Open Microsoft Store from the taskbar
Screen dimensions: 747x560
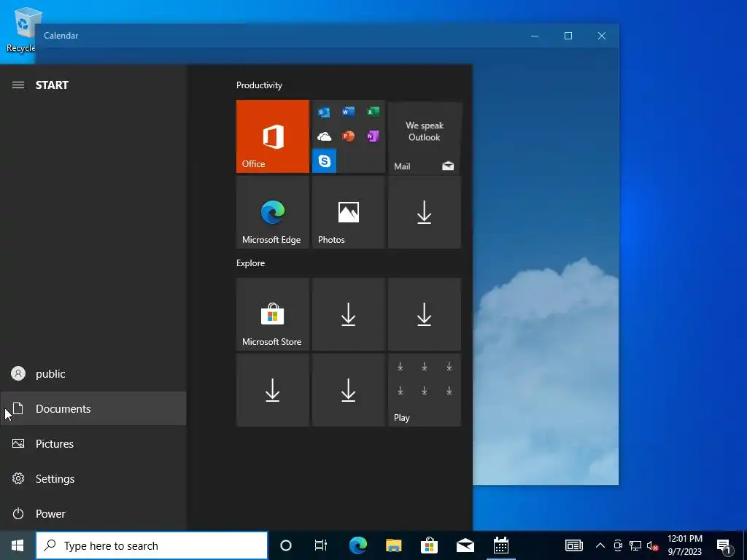[429, 545]
